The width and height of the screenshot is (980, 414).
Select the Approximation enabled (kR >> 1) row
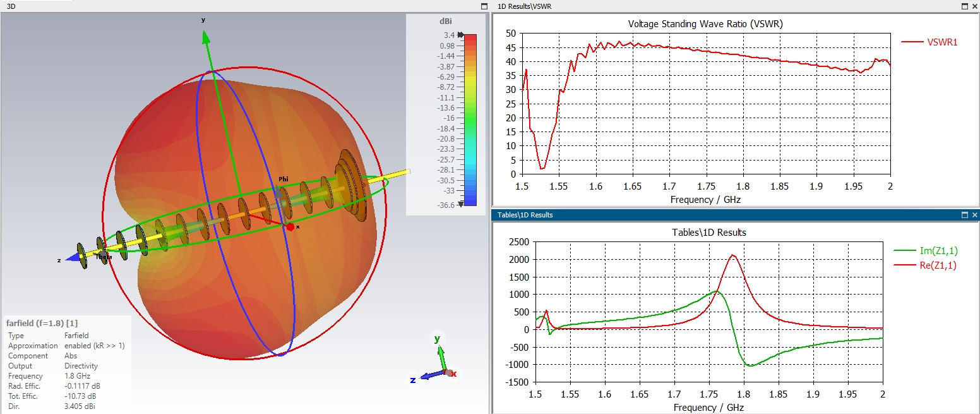click(68, 346)
